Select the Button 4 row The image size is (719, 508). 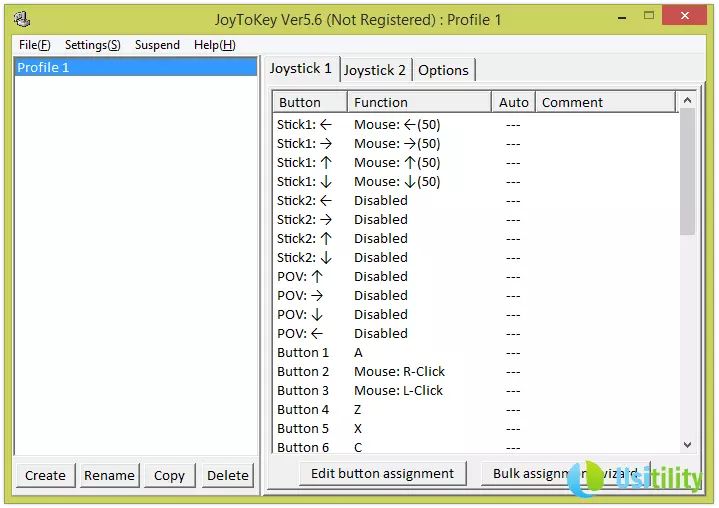[476, 410]
